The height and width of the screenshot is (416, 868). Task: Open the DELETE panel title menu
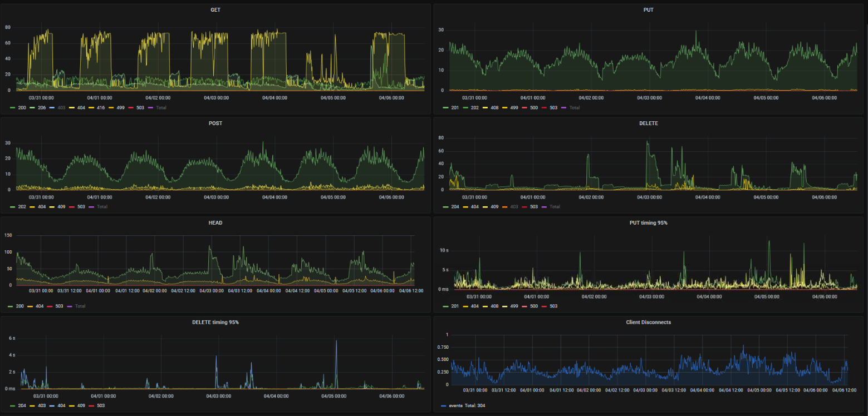[648, 123]
